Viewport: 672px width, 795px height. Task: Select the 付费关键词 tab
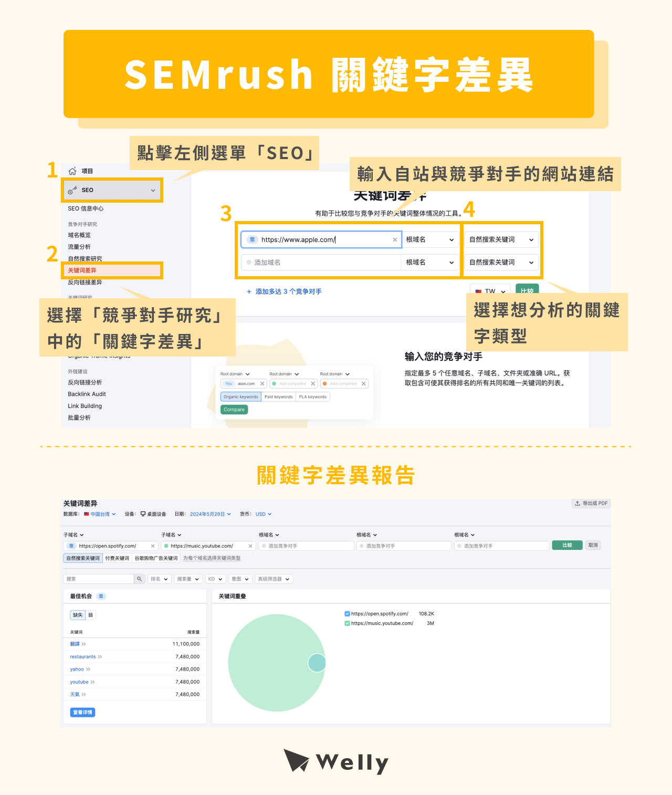(117, 558)
